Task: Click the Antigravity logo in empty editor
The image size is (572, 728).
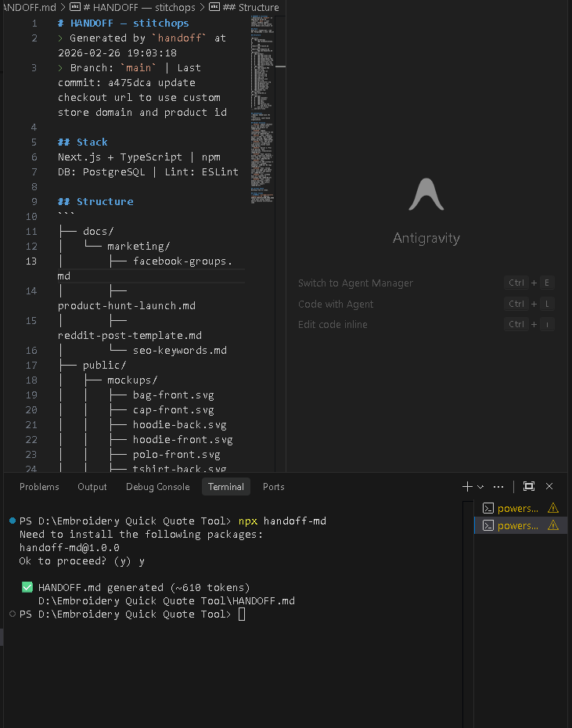Action: [426, 194]
